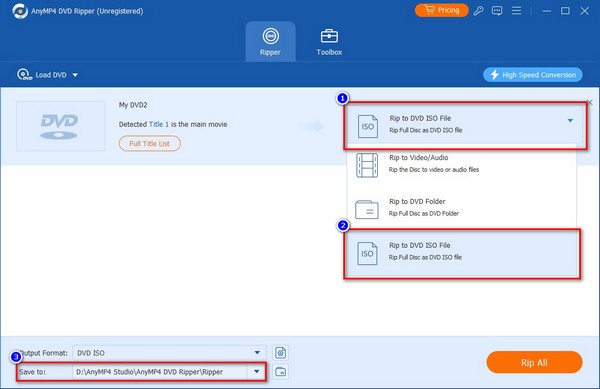Click the DVD thumbnail placeholder
The image size is (600, 389).
click(x=60, y=126)
